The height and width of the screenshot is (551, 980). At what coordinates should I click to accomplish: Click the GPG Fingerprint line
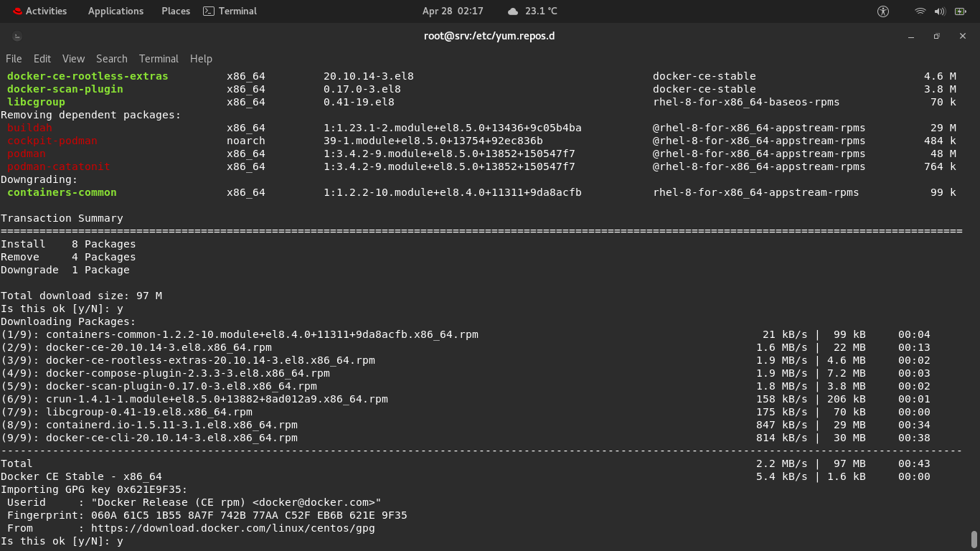tap(207, 515)
